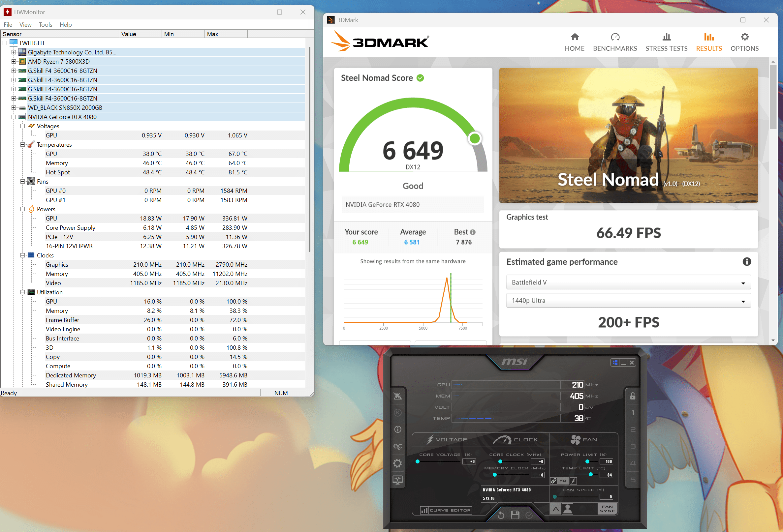
Task: Open Afterburner settings gear icon
Action: 397,463
